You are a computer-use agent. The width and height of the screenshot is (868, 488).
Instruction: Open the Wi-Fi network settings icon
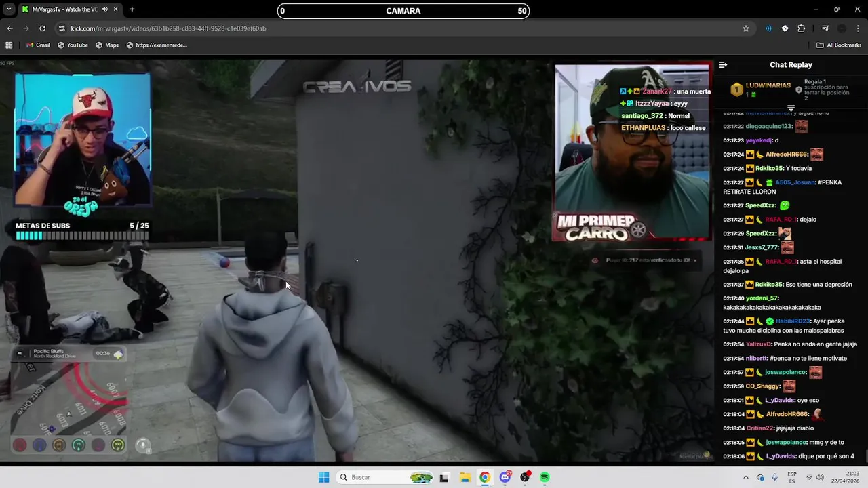coord(810,477)
